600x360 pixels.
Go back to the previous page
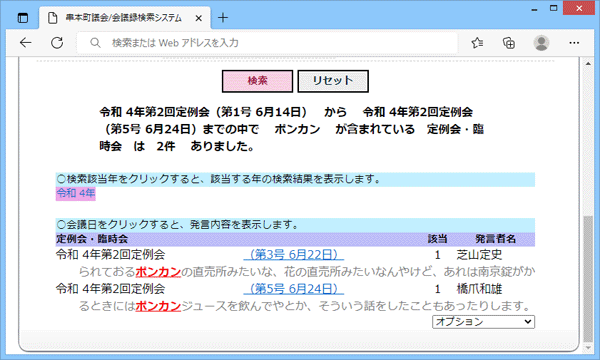(x=26, y=42)
